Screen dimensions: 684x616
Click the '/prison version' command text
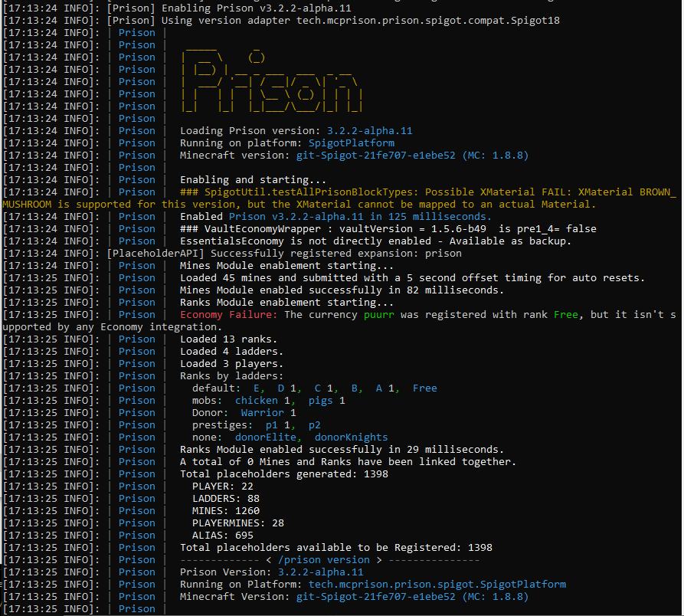click(324, 559)
